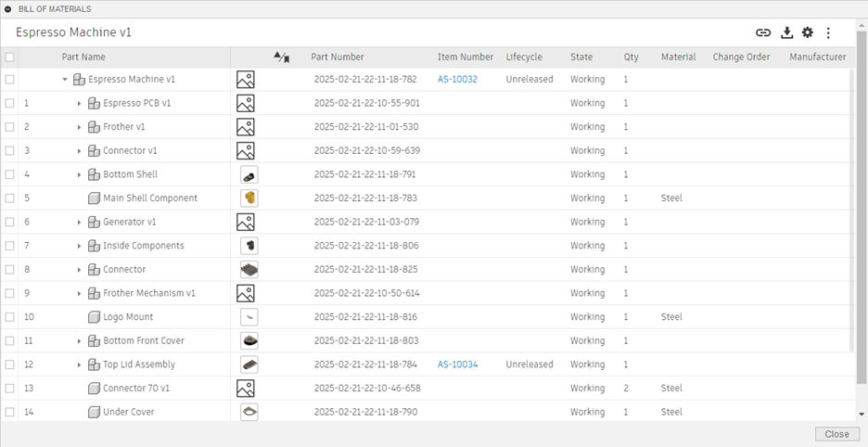Viewport: 868px width, 447px height.
Task: Click the Logo Mount component icon
Action: 94,317
